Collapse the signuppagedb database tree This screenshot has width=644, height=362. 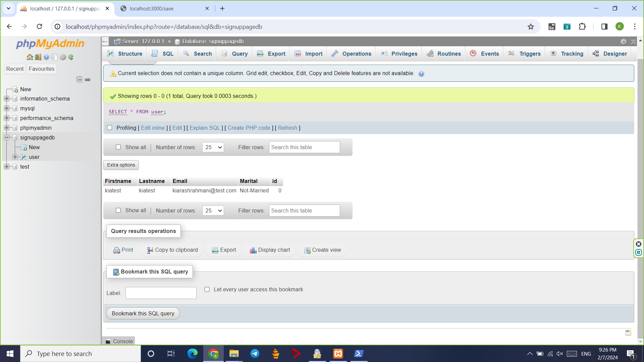pyautogui.click(x=7, y=137)
